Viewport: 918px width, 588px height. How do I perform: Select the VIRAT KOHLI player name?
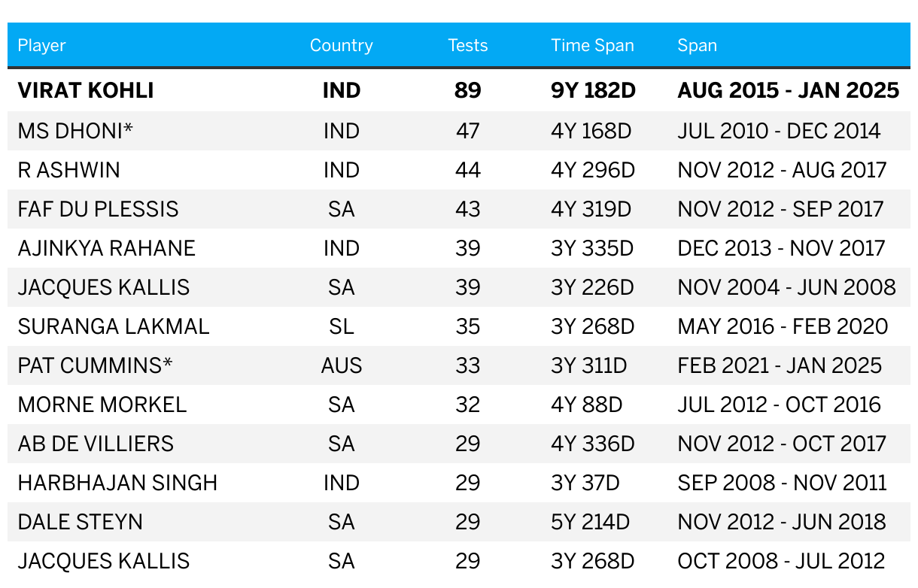point(86,91)
